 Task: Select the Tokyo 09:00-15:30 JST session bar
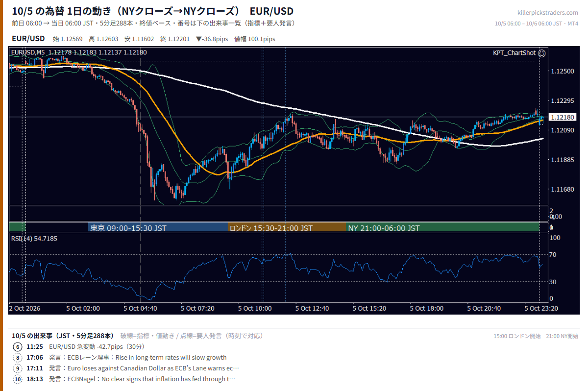click(x=158, y=228)
